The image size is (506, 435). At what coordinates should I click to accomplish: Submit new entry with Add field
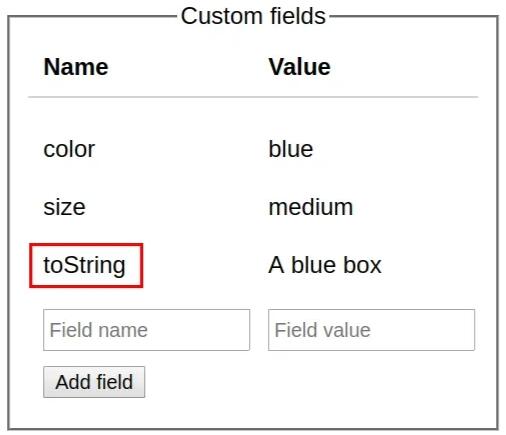pyautogui.click(x=94, y=382)
